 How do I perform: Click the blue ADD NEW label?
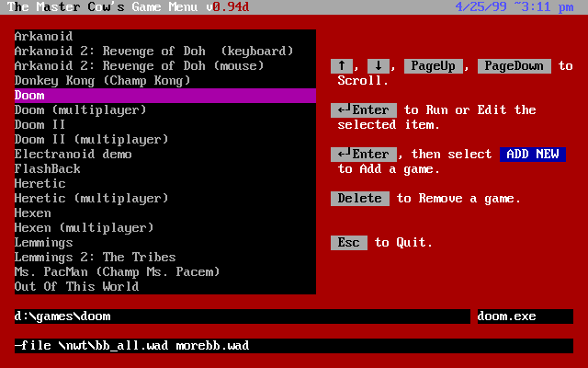[x=533, y=155]
